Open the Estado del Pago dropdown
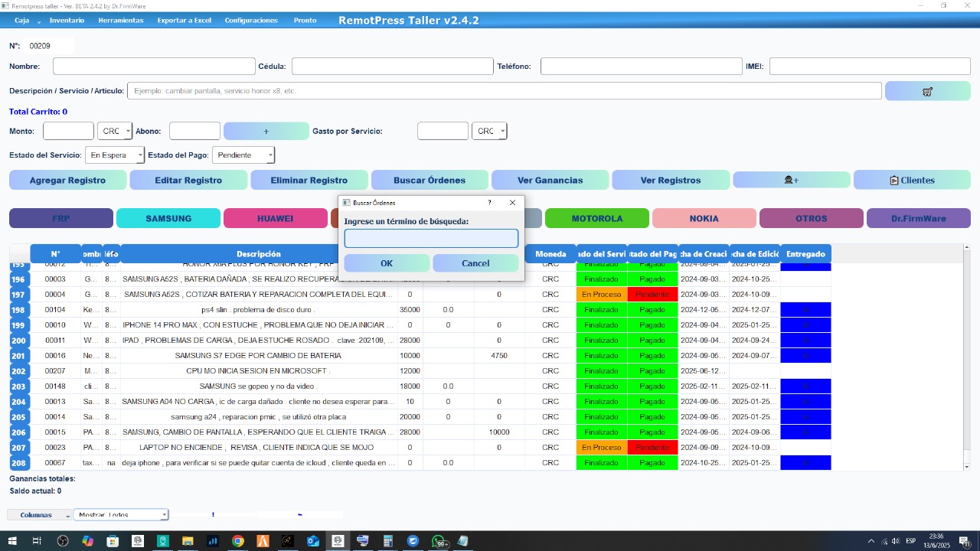The height and width of the screenshot is (551, 980). [x=243, y=155]
